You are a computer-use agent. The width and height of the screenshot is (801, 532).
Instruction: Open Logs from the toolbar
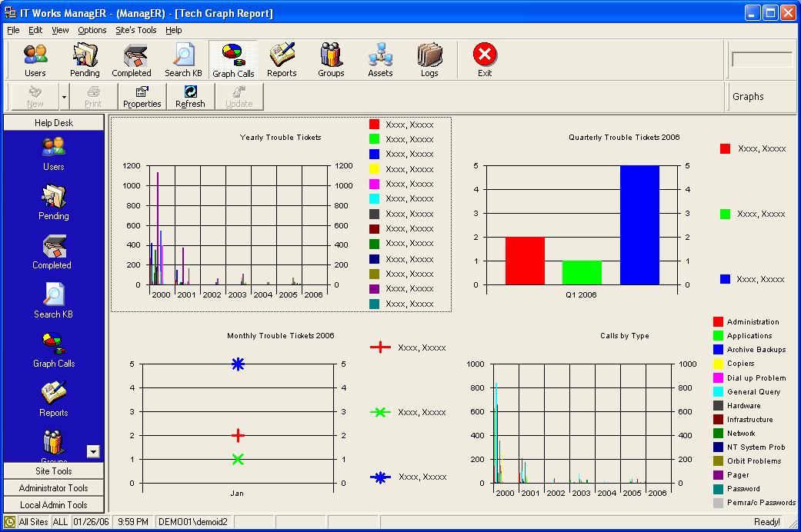(x=429, y=60)
